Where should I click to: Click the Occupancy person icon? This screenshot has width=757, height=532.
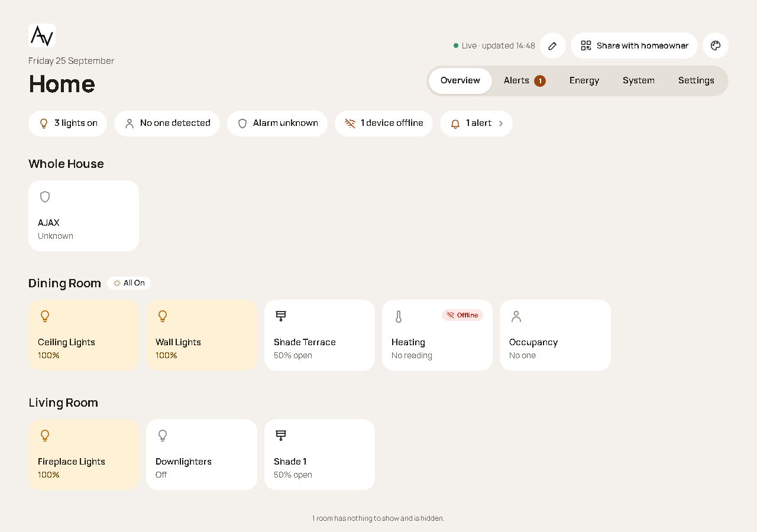pos(516,316)
